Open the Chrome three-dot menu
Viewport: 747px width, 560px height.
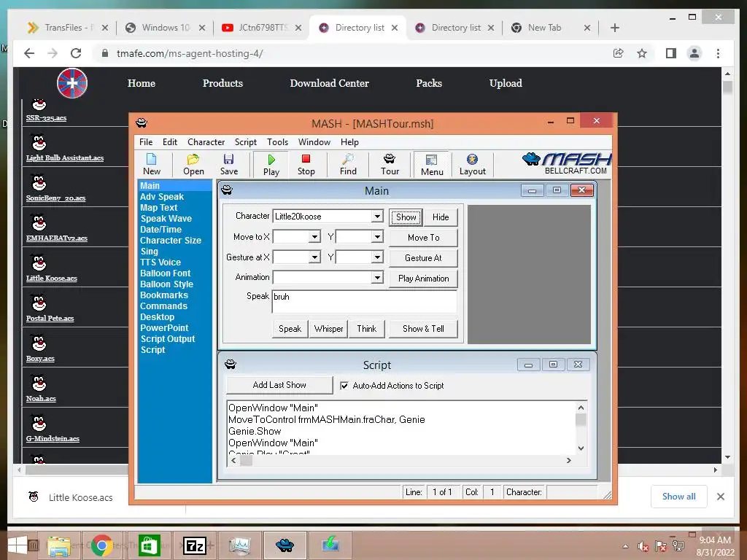(718, 53)
